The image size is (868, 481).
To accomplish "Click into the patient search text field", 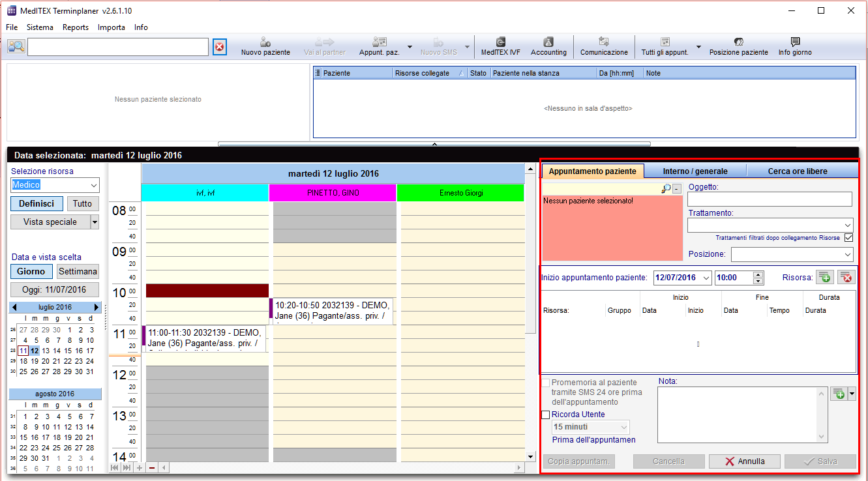I will [x=118, y=47].
